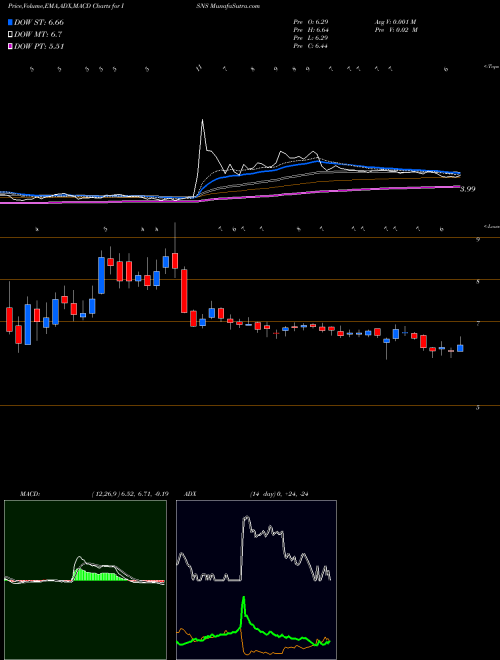Click the 'MACD:' panel heading
500x660 pixels.
29,494
